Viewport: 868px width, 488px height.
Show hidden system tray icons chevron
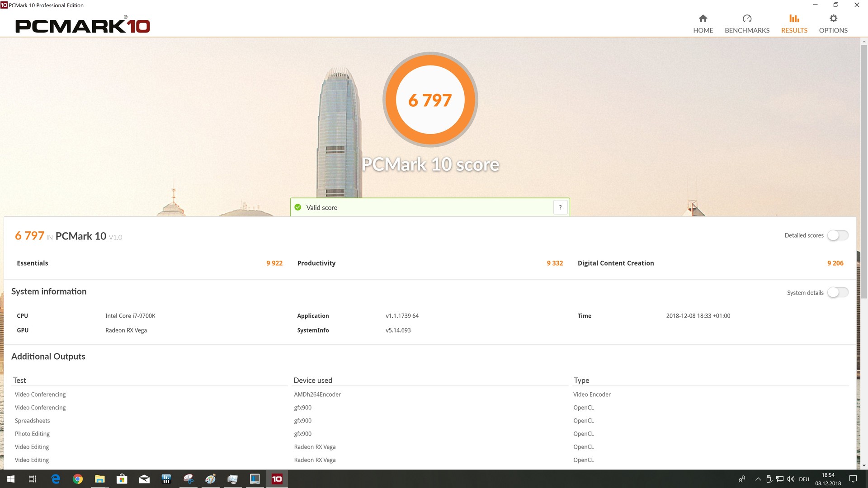[758, 479]
